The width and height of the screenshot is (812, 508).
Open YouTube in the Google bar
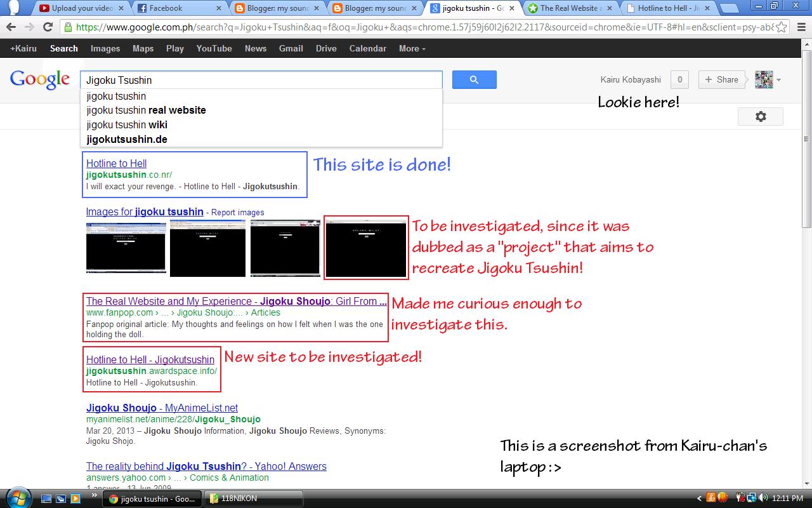(214, 48)
